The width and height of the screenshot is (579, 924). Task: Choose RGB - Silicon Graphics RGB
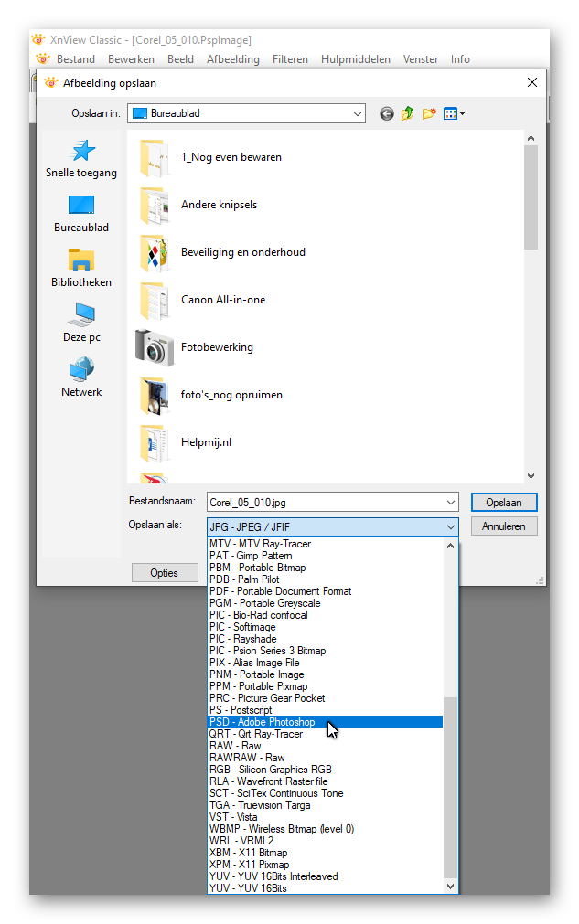click(x=326, y=770)
